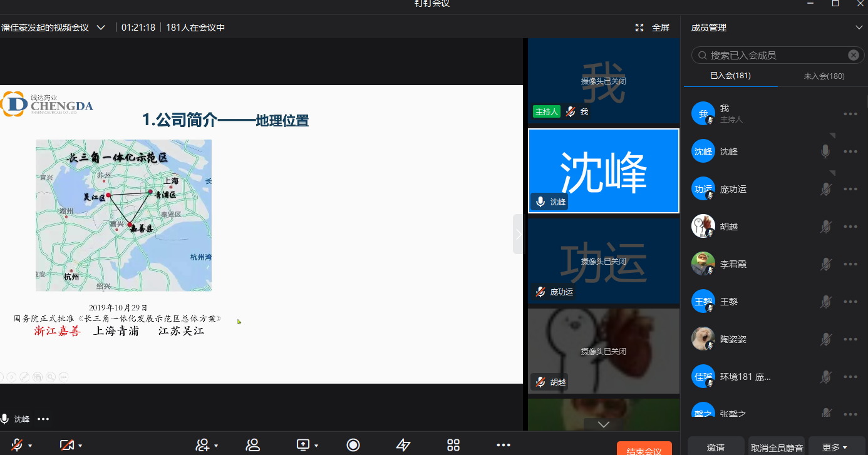Clear the member search box with X icon

click(853, 55)
